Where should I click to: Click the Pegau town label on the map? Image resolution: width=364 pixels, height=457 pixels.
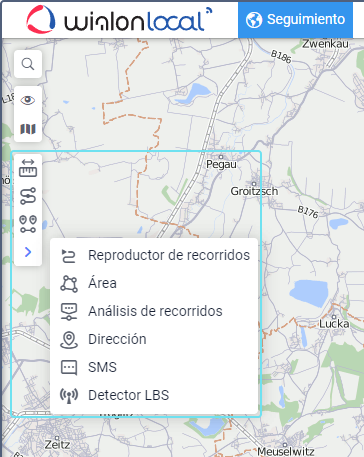coord(221,164)
